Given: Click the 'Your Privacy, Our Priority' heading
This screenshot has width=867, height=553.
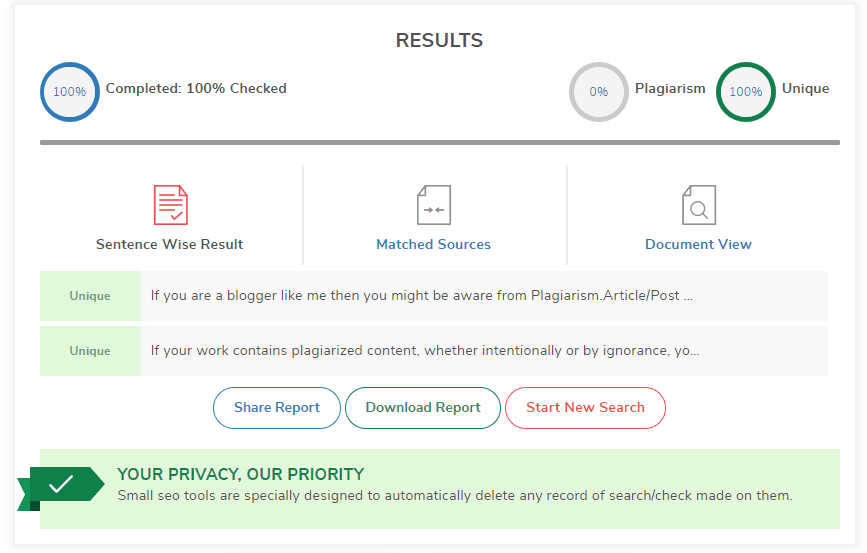Looking at the screenshot, I should tap(241, 474).
